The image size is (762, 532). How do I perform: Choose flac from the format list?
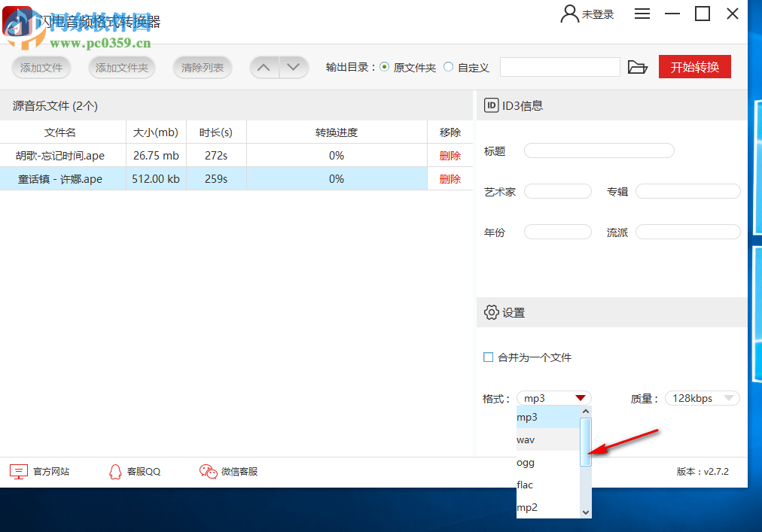[548, 485]
